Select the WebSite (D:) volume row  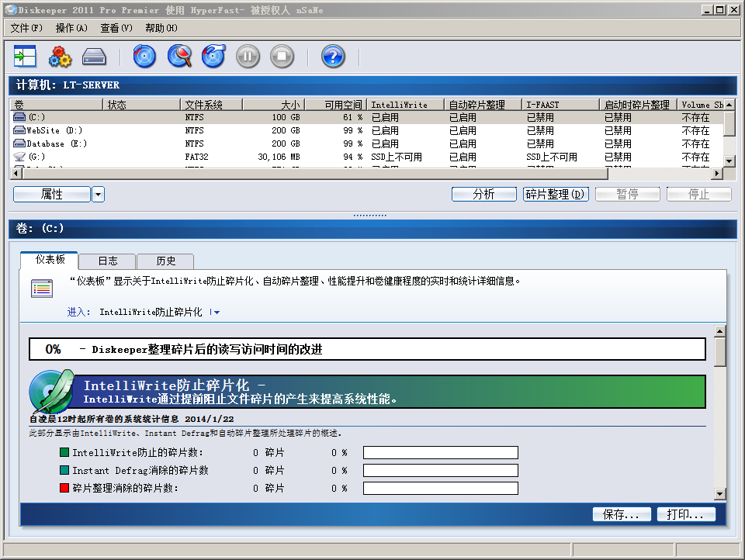click(54, 131)
